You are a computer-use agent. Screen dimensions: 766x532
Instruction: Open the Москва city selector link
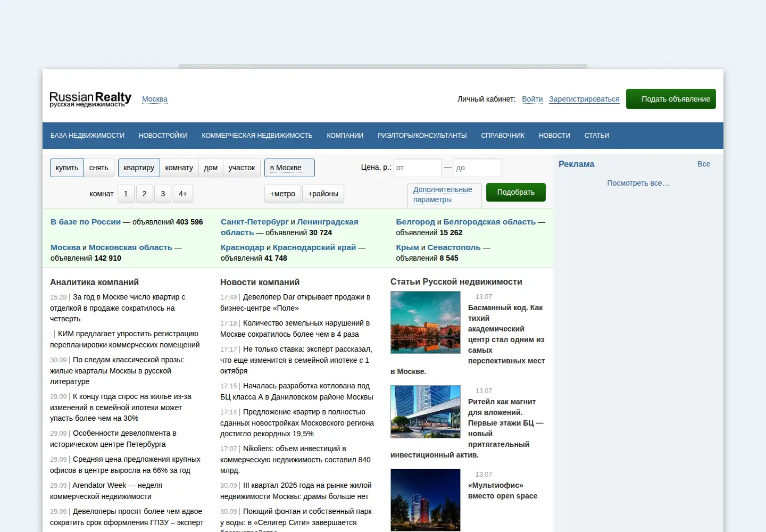pyautogui.click(x=155, y=99)
